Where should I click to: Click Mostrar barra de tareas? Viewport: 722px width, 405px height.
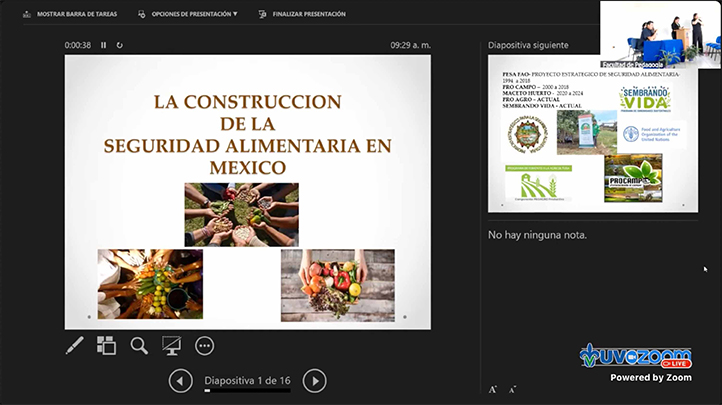70,14
